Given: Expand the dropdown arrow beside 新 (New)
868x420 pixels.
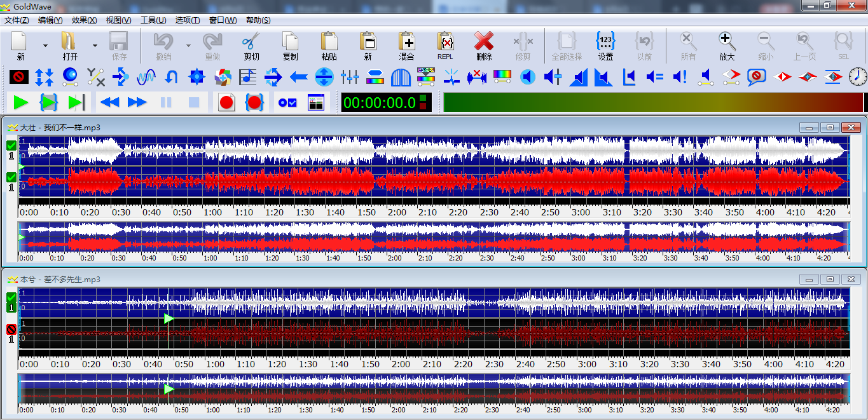Looking at the screenshot, I should (x=45, y=46).
